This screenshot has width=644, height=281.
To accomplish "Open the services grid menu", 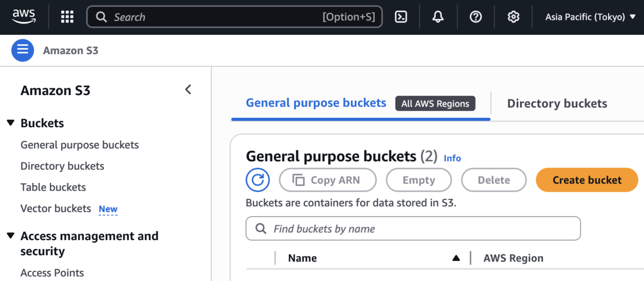I will coord(67,17).
